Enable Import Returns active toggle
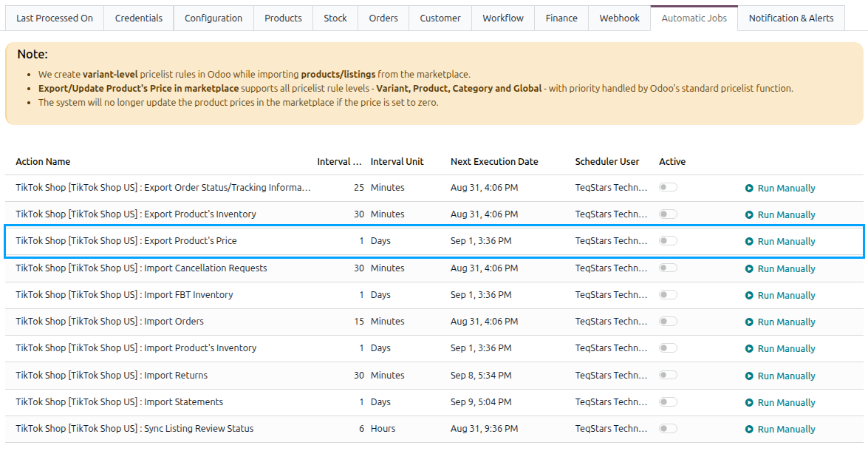The image size is (868, 468). pyautogui.click(x=668, y=375)
